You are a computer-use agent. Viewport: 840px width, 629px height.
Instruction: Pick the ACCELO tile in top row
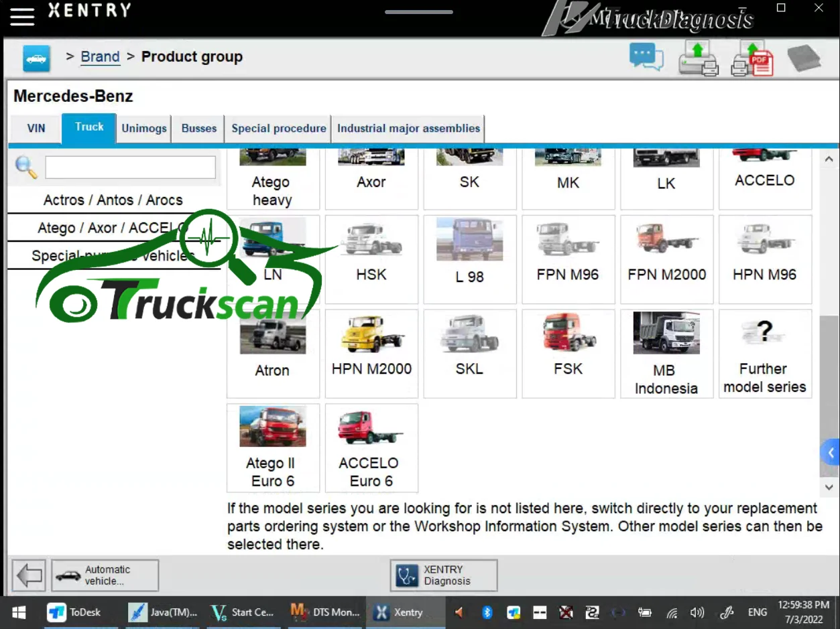(765, 179)
